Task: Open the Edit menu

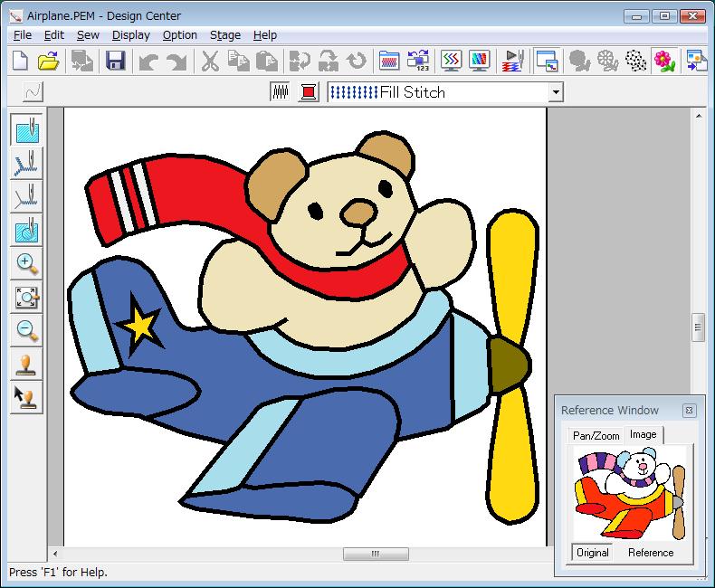Action: coord(53,35)
